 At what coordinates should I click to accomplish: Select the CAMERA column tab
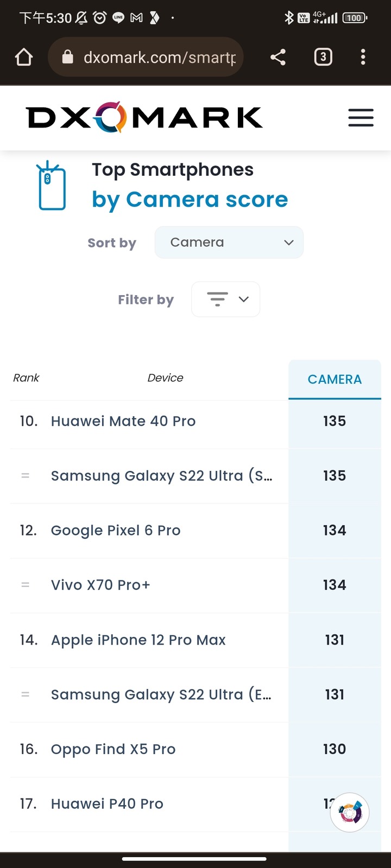click(x=335, y=379)
